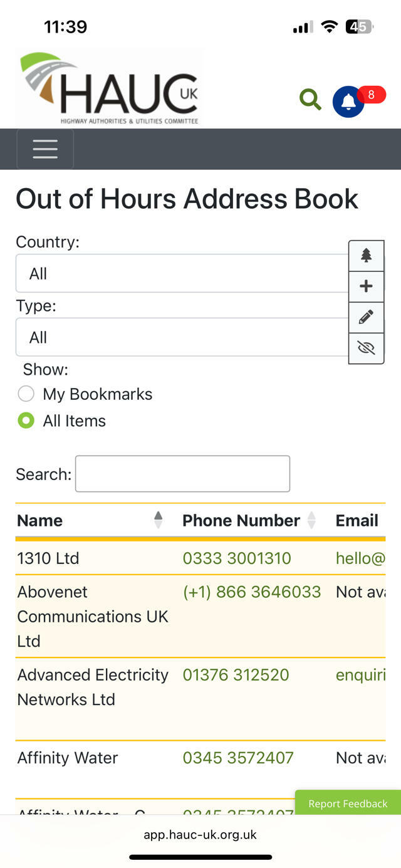Viewport: 401px width, 868px height.
Task: Tap Affinity Water phone number 0345 3572407
Action: (x=238, y=758)
